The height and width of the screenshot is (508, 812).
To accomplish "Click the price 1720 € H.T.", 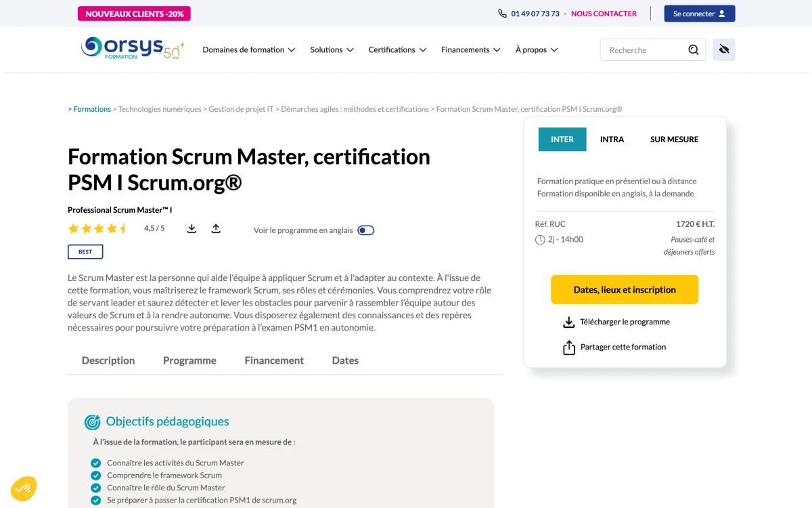I will 695,224.
